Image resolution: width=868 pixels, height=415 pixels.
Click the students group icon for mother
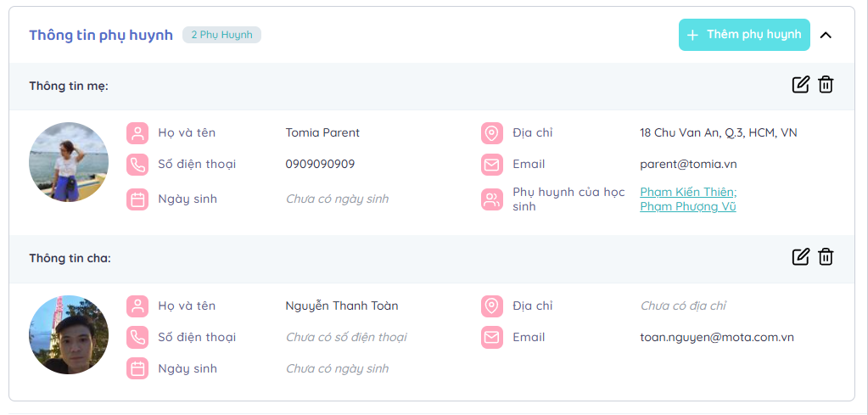click(x=491, y=200)
